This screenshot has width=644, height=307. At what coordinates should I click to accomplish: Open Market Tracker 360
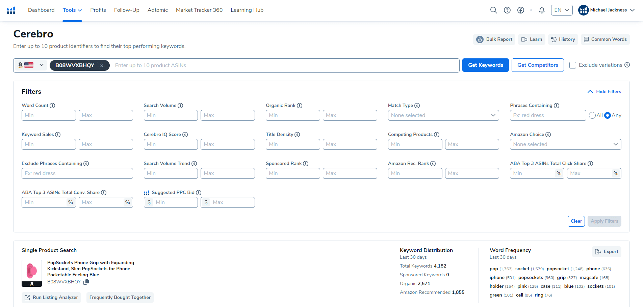coord(199,10)
